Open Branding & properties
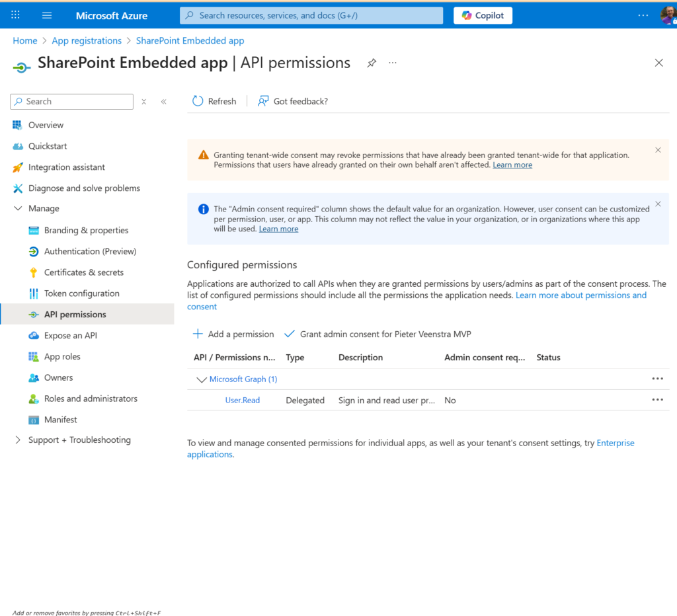The width and height of the screenshot is (677, 616). coord(87,231)
